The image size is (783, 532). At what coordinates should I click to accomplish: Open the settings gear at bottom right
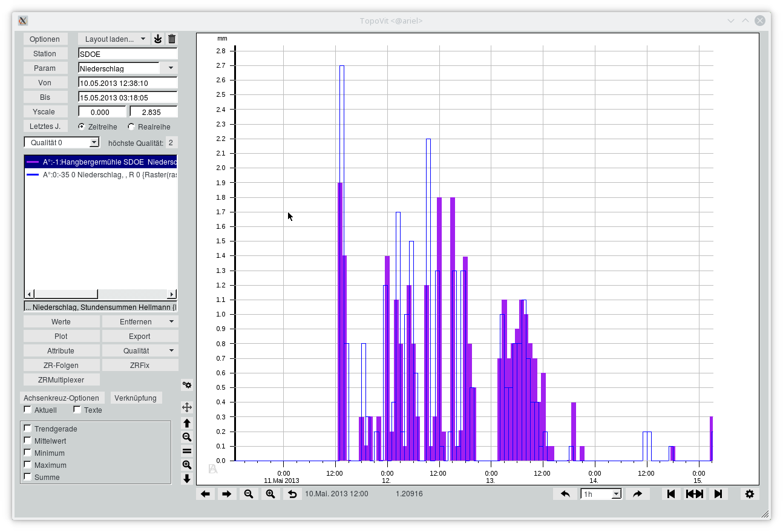pyautogui.click(x=750, y=494)
